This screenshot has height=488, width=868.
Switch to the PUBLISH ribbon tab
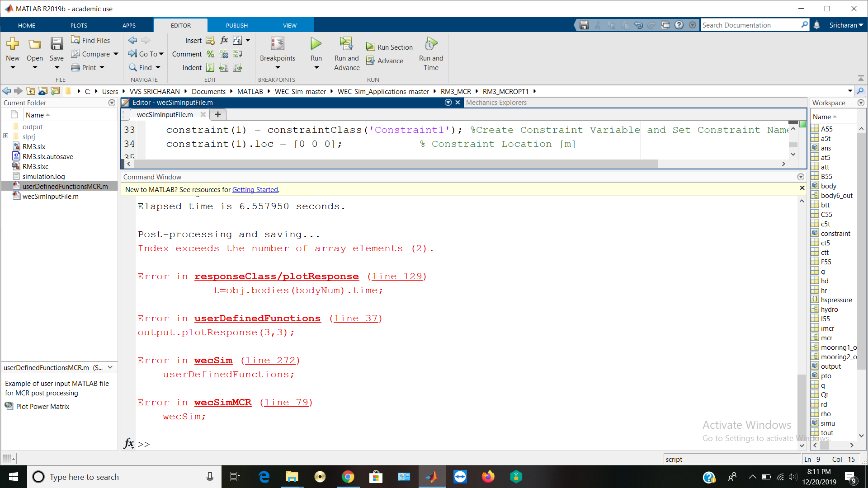pyautogui.click(x=237, y=25)
